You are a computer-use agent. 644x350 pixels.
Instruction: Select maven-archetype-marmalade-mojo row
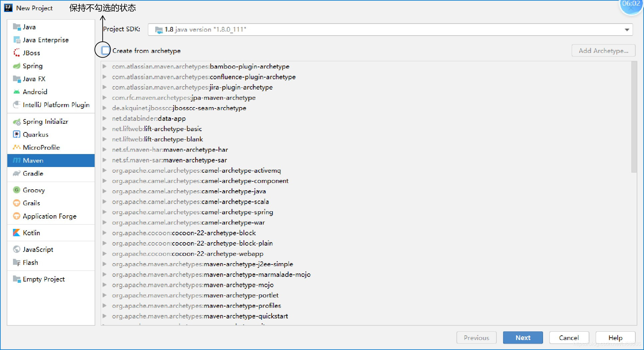point(366,274)
